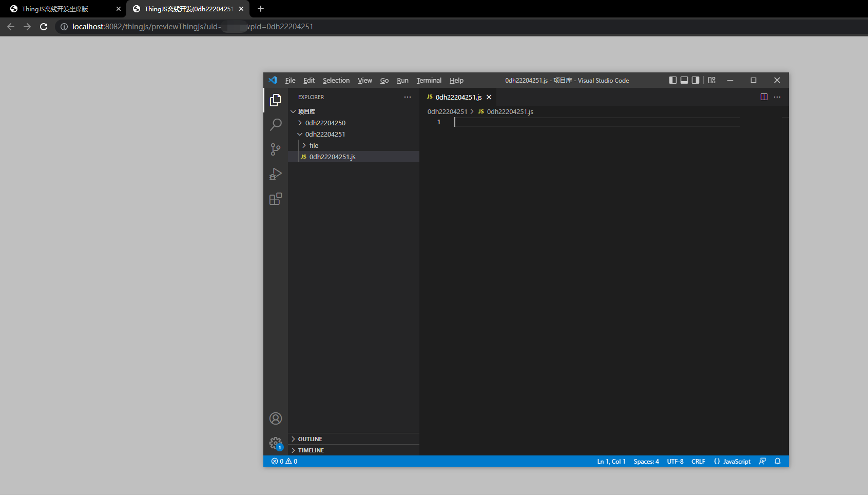Click the browser back arrow
Screen dimensions: 868x496
pyautogui.click(x=11, y=27)
